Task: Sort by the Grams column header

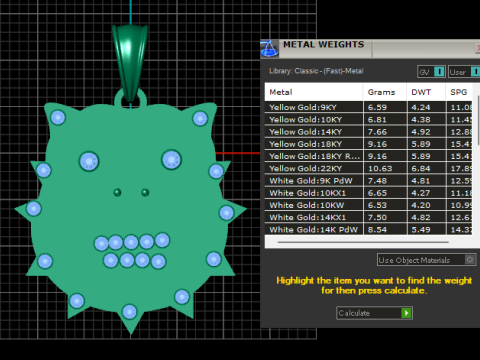Action: click(385, 92)
